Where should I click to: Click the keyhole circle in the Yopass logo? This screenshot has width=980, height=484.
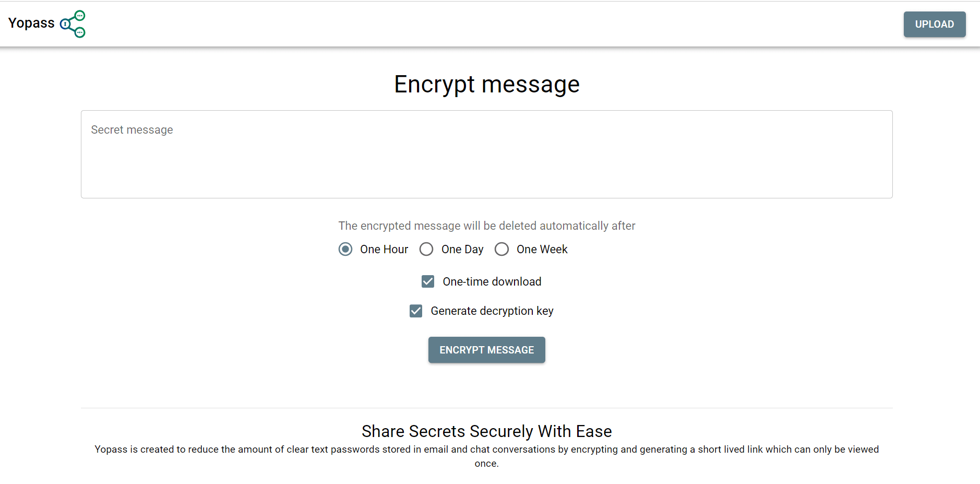(65, 24)
